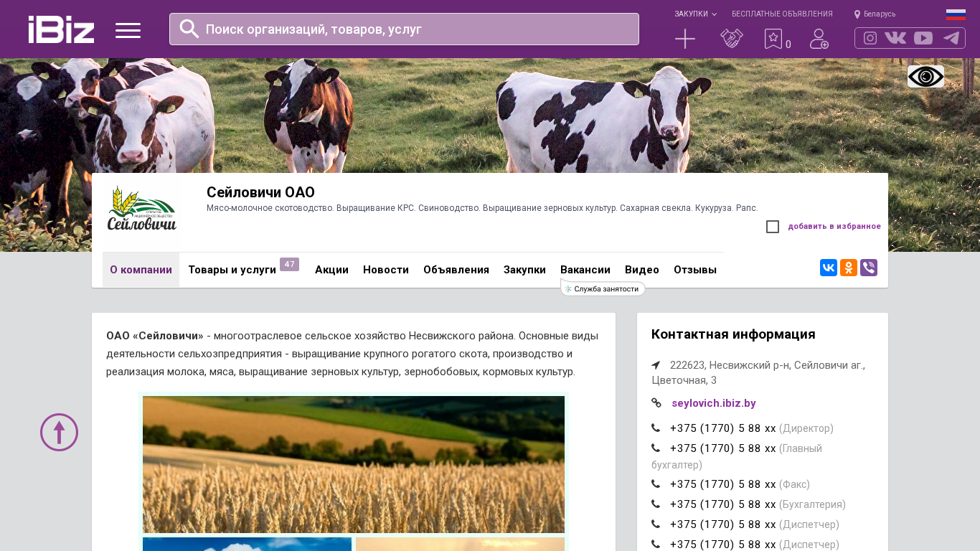
Task: Open the company Закупки tab
Action: (524, 270)
